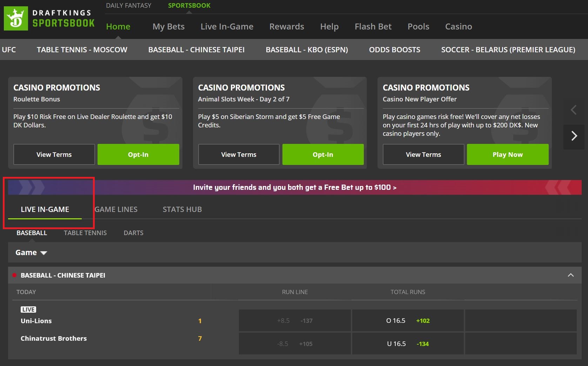Click Animal Slots Week - Day 2 subtitle
This screenshot has height=366, width=588.
point(243,99)
